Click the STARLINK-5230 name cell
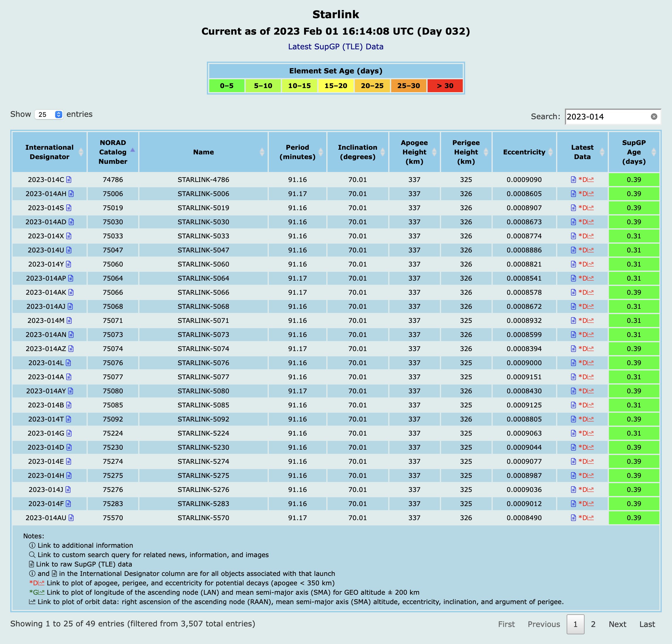This screenshot has width=672, height=644. click(x=203, y=447)
